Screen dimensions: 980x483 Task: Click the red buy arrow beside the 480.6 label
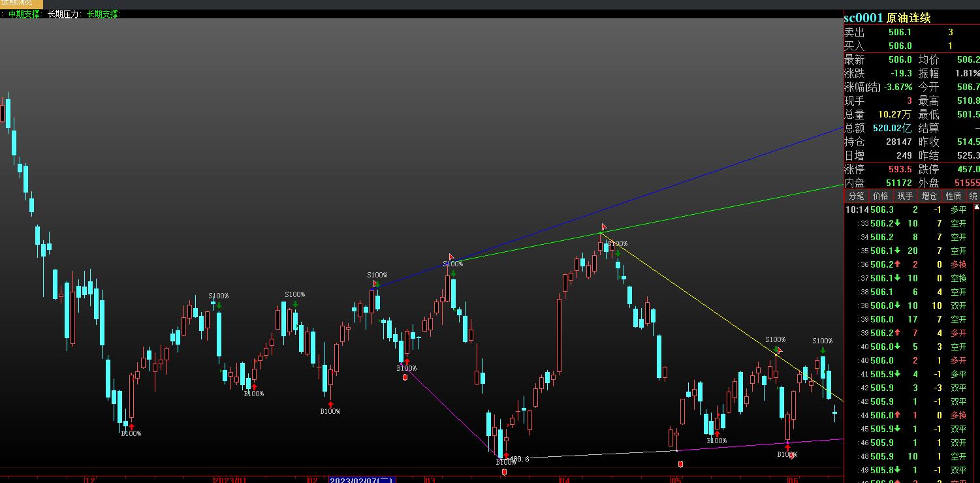pos(506,456)
